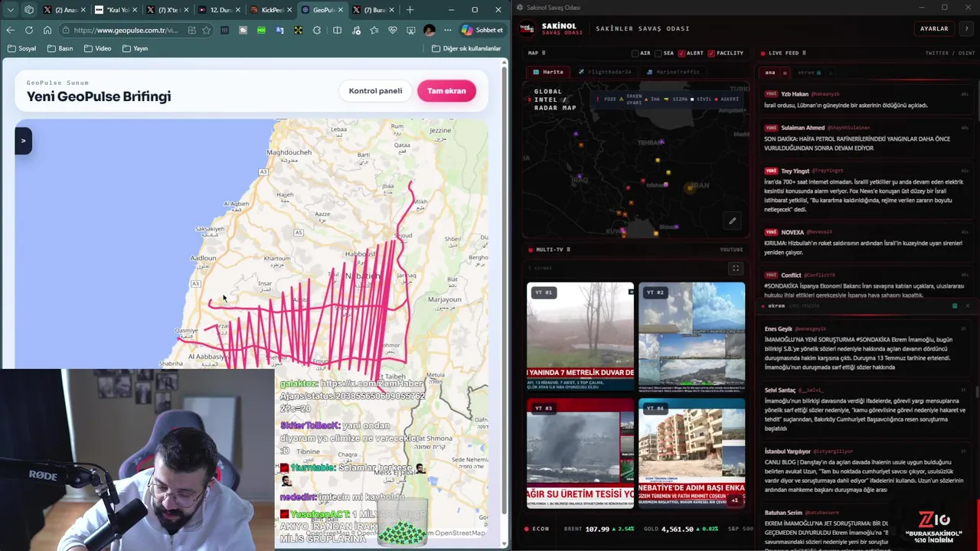
Task: Open the Edge settings and more menu
Action: click(448, 30)
